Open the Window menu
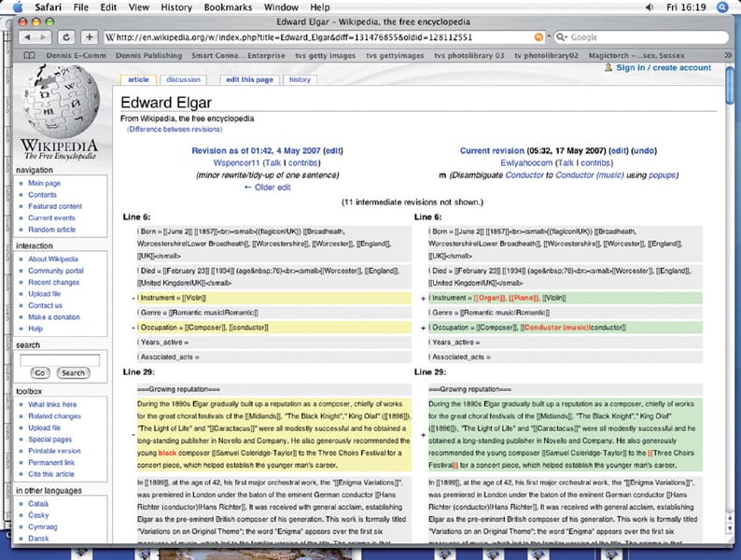741x560 pixels. pyautogui.click(x=281, y=7)
